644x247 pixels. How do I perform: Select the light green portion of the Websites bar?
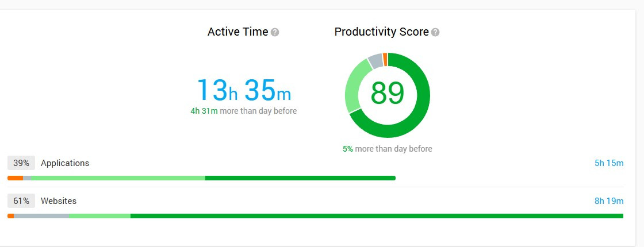tap(99, 216)
